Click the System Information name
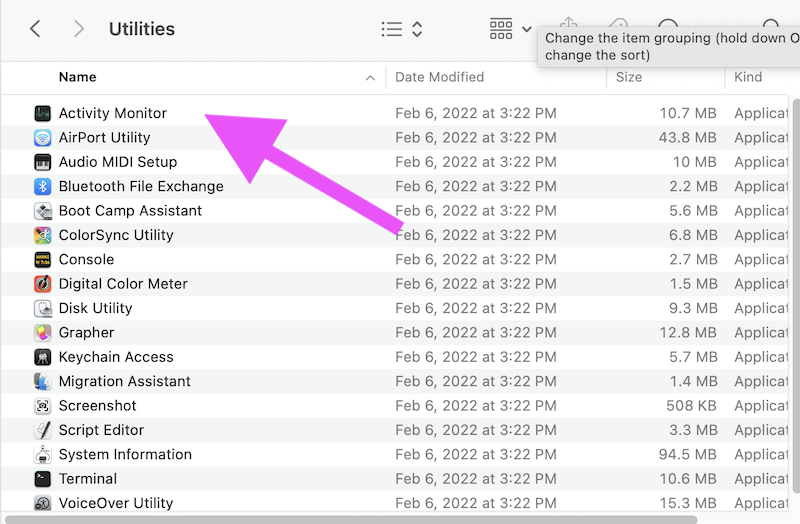Image resolution: width=800 pixels, height=524 pixels. (125, 455)
